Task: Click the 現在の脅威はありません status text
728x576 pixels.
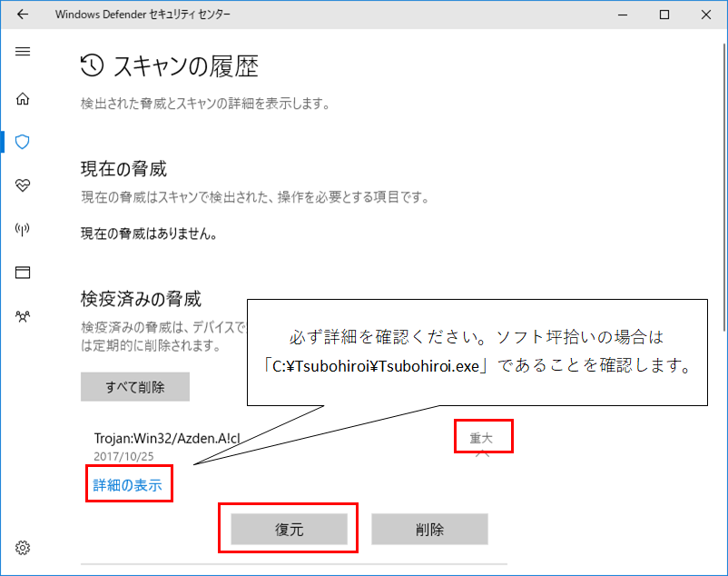Action: tap(149, 233)
